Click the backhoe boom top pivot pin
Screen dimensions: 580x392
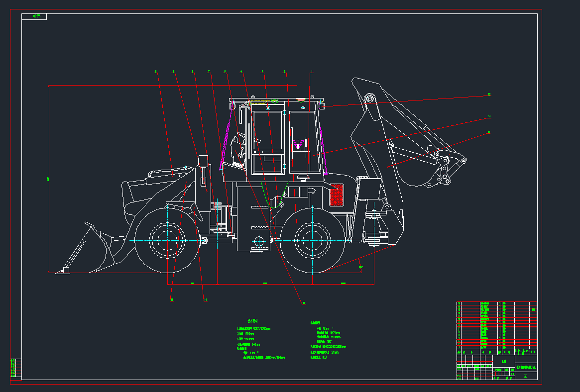point(369,98)
